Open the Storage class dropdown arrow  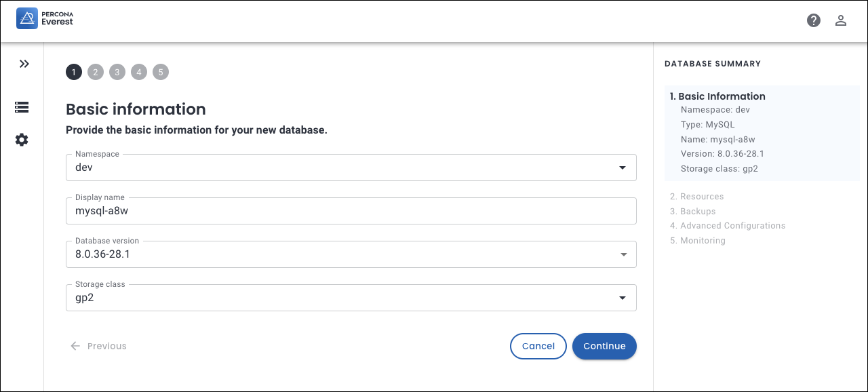click(x=623, y=298)
